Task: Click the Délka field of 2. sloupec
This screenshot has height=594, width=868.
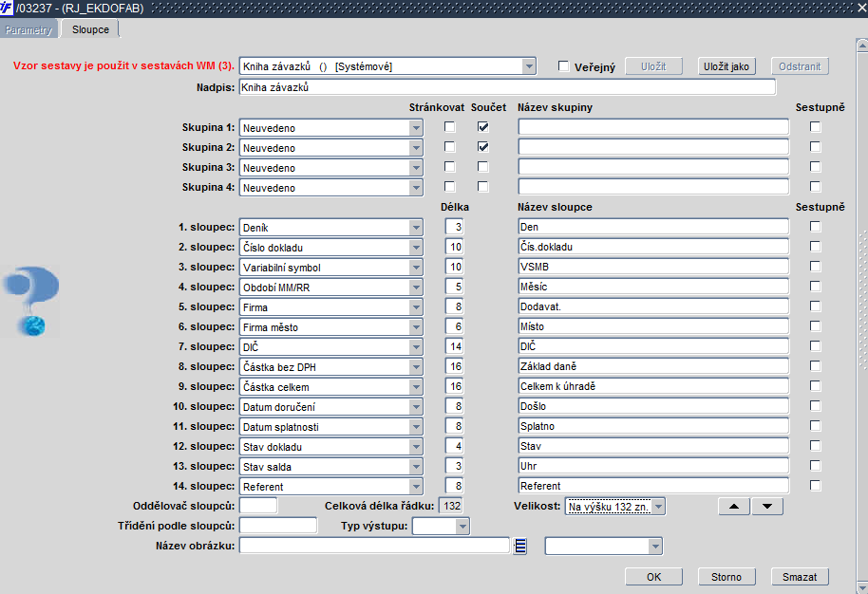Action: click(454, 248)
